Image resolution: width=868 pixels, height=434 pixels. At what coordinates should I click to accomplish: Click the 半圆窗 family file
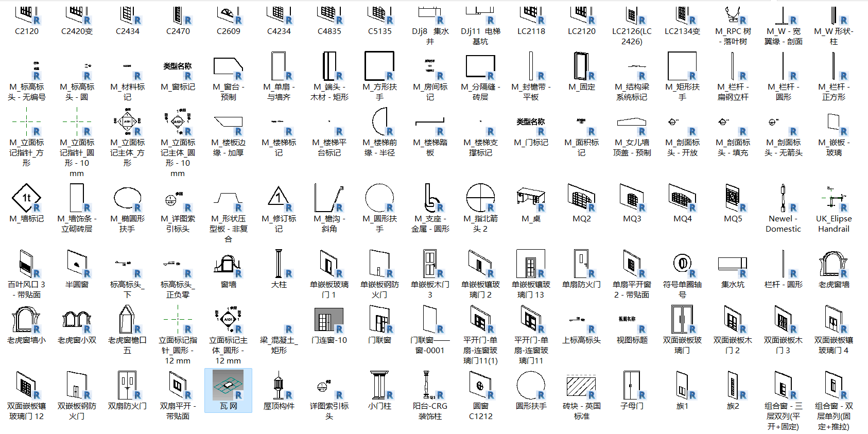point(77,269)
